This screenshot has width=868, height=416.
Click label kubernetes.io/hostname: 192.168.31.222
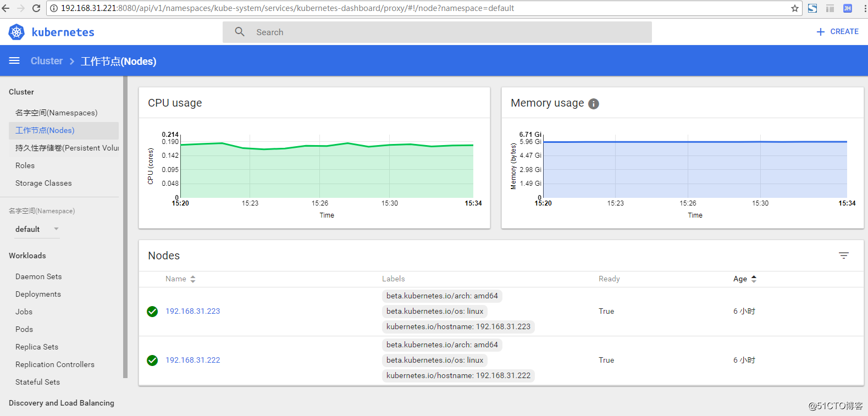click(x=458, y=375)
